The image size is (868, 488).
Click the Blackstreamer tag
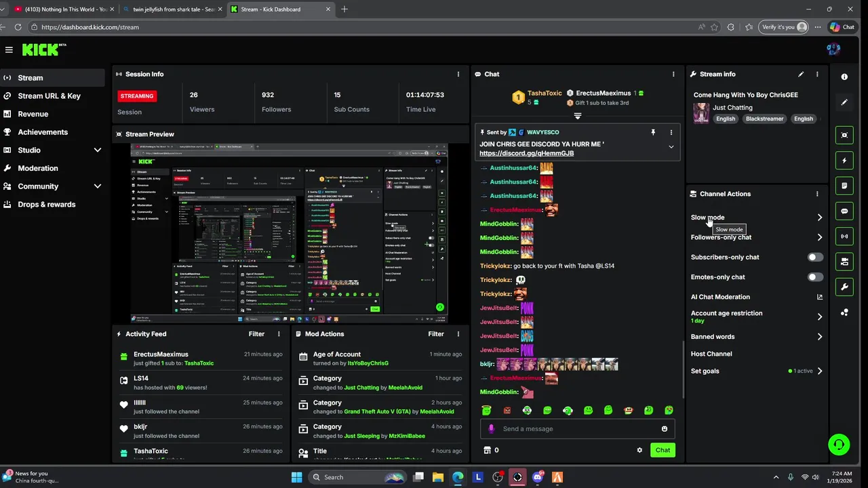pyautogui.click(x=764, y=119)
